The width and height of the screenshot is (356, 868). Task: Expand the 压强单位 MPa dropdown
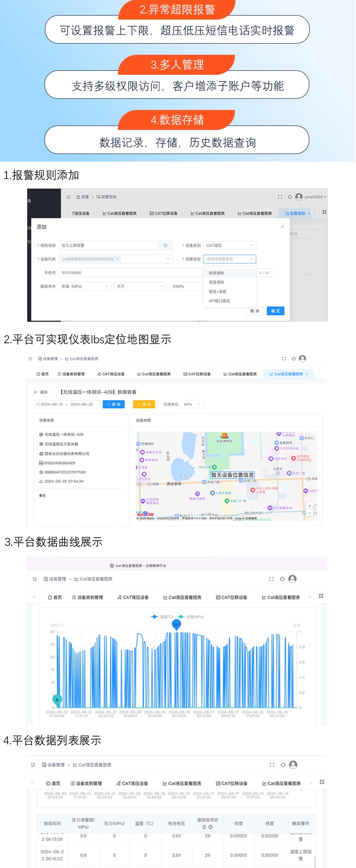192,404
